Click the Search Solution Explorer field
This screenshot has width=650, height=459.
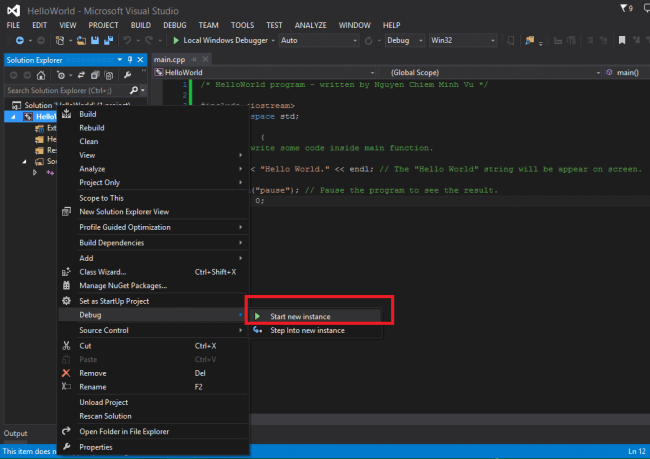point(66,90)
